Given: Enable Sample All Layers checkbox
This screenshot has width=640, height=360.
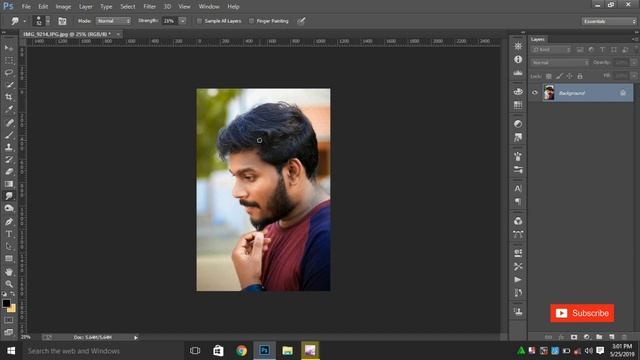Looking at the screenshot, I should (199, 21).
